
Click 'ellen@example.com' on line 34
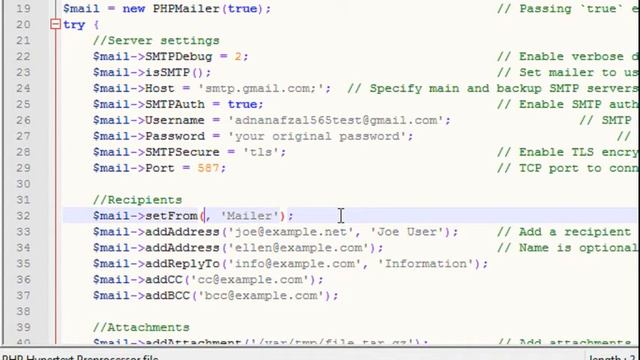pos(298,248)
